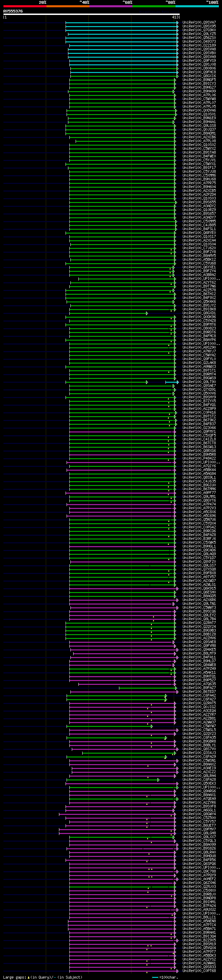This screenshot has width=222, height=980.
Task: Select hit label UniRef100_Q9SJ08
Action: click(199, 64)
